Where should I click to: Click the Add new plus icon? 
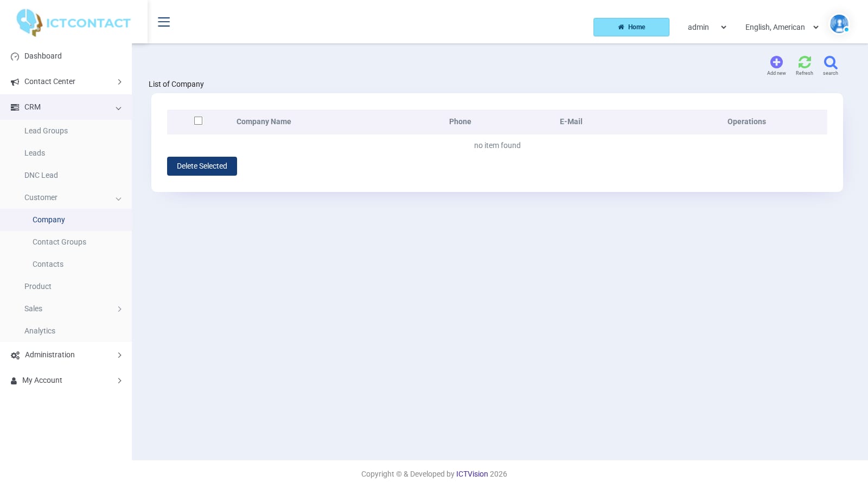[776, 62]
